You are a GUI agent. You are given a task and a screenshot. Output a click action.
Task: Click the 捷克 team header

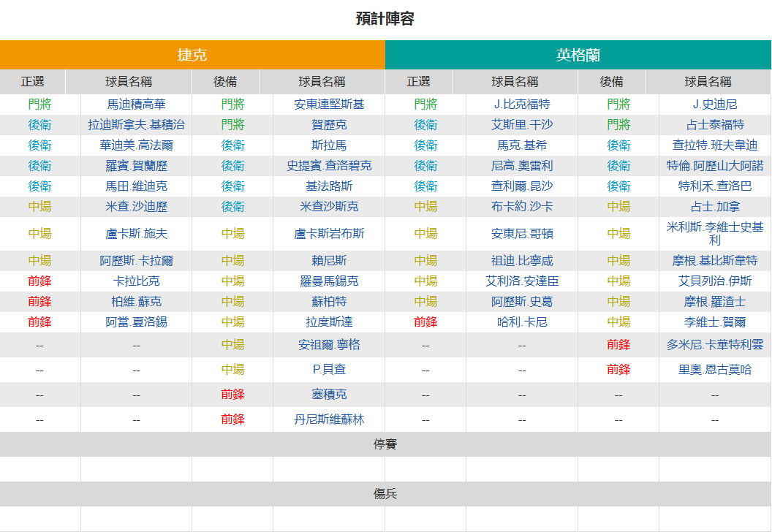coord(192,55)
